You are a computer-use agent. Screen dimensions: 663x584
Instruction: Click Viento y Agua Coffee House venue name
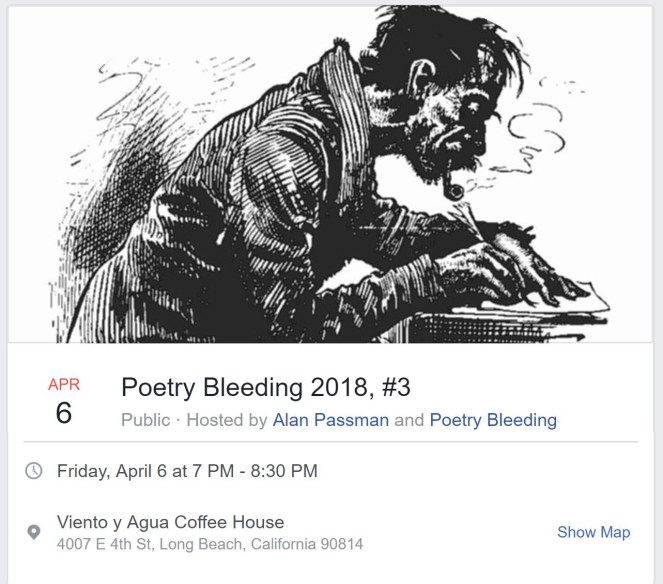[x=170, y=522]
